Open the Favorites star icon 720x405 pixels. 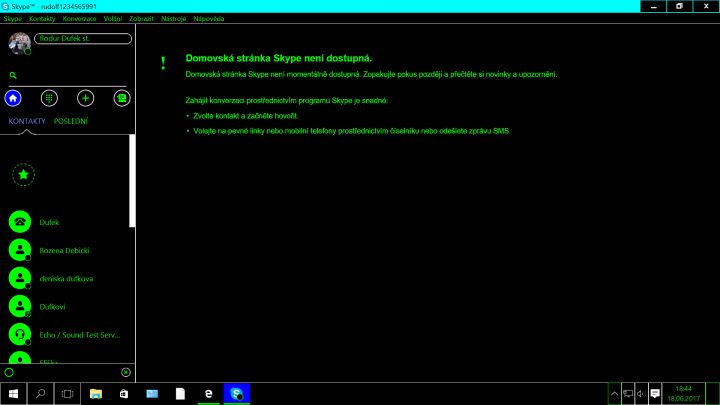point(23,174)
